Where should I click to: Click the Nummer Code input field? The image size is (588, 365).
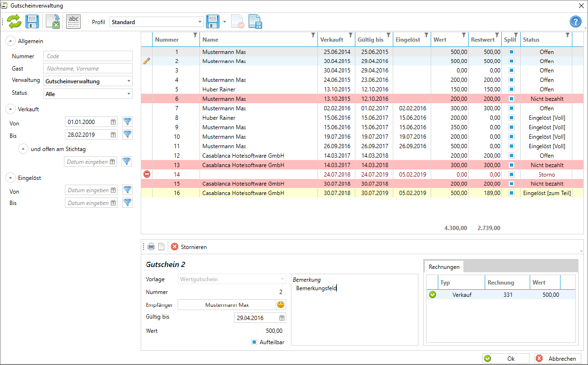pos(88,56)
